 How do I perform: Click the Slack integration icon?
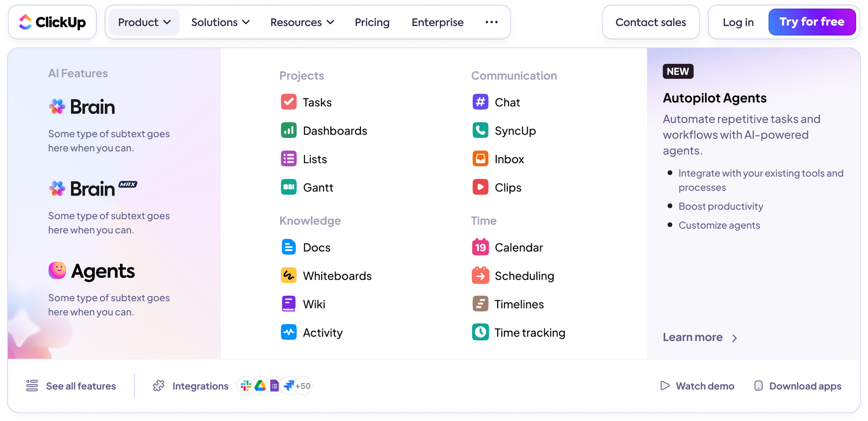[x=246, y=386]
